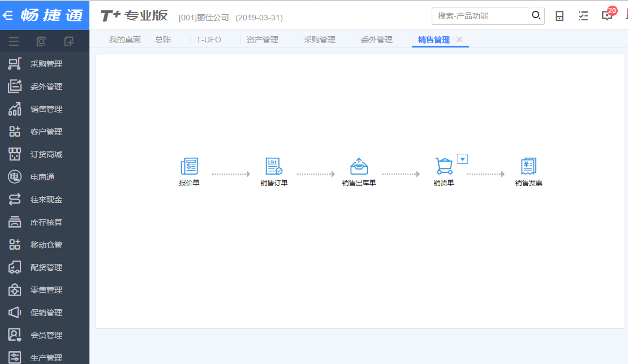The width and height of the screenshot is (628, 364).
Task: Click the 销售出库单 text label
Action: point(359,183)
